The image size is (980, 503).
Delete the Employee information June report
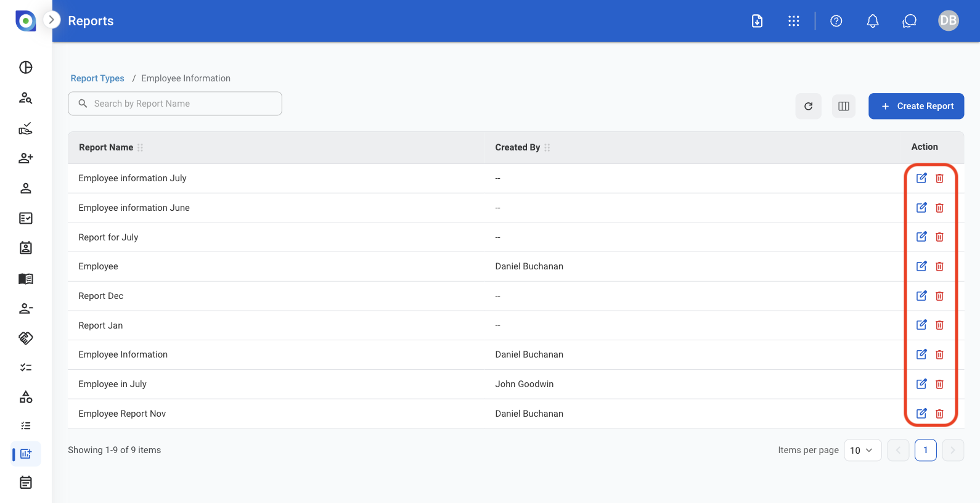click(x=940, y=208)
